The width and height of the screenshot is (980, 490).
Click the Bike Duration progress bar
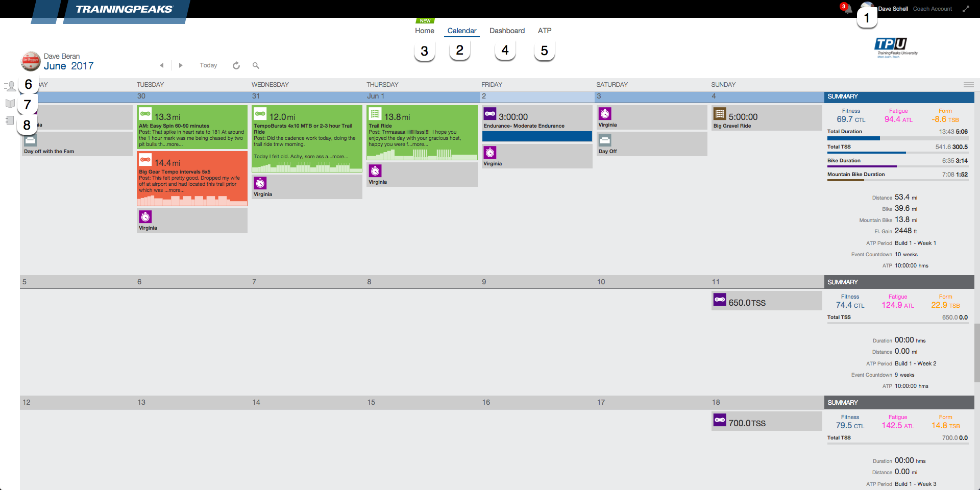[897, 166]
